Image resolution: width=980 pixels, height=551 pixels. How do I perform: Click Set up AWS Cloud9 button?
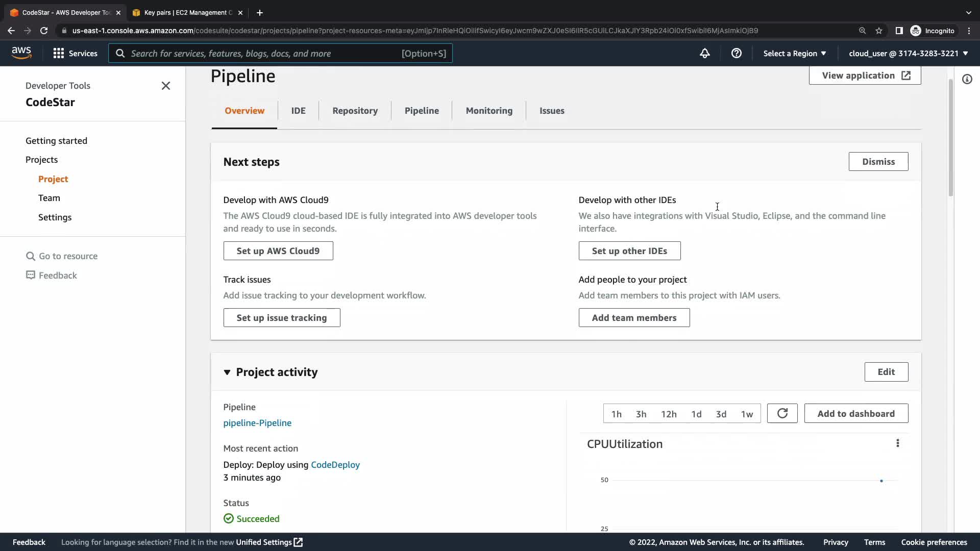278,251
